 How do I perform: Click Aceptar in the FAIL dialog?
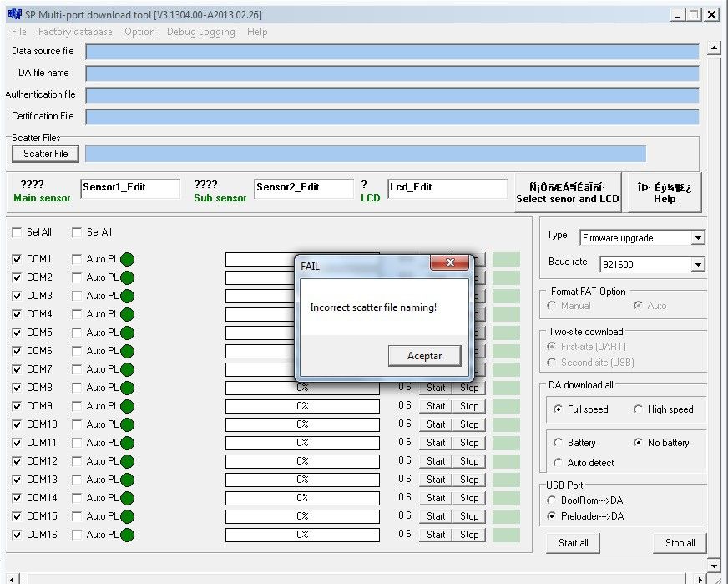(424, 355)
